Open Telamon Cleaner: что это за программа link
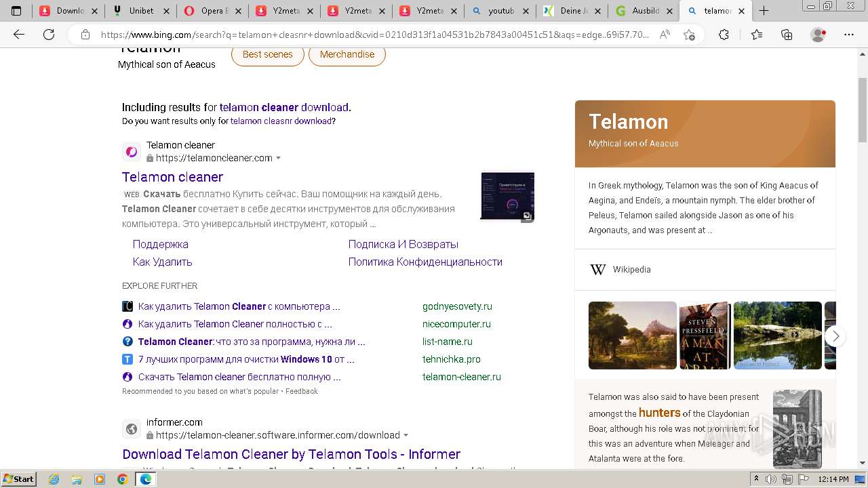868x488 pixels. [x=252, y=342]
